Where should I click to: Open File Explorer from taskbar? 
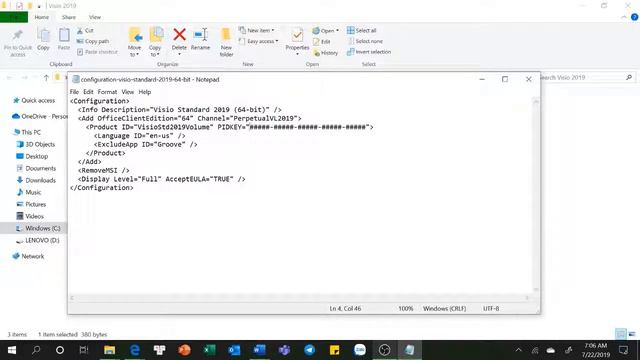109,350
